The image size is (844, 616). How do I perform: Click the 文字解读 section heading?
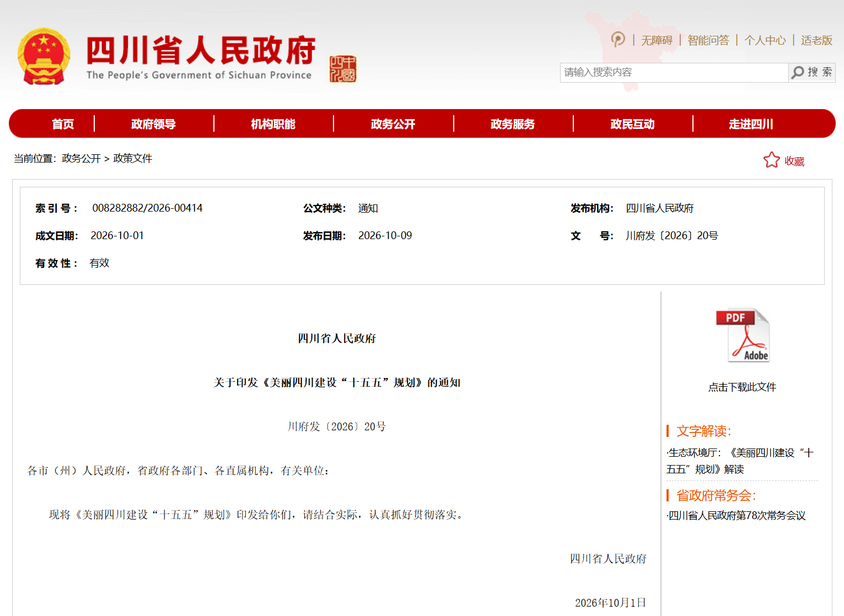click(704, 431)
